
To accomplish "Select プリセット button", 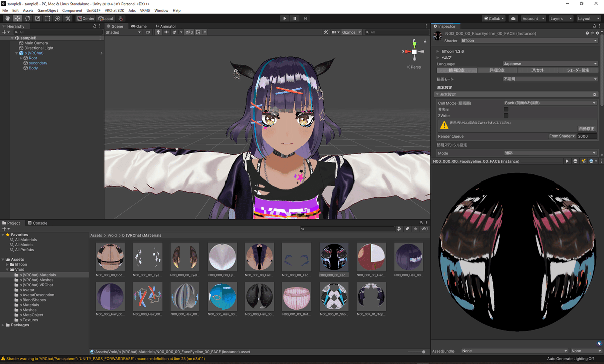I will coord(538,70).
